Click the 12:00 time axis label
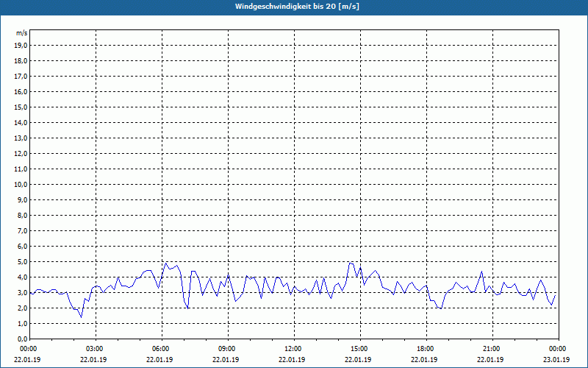 tap(294, 349)
